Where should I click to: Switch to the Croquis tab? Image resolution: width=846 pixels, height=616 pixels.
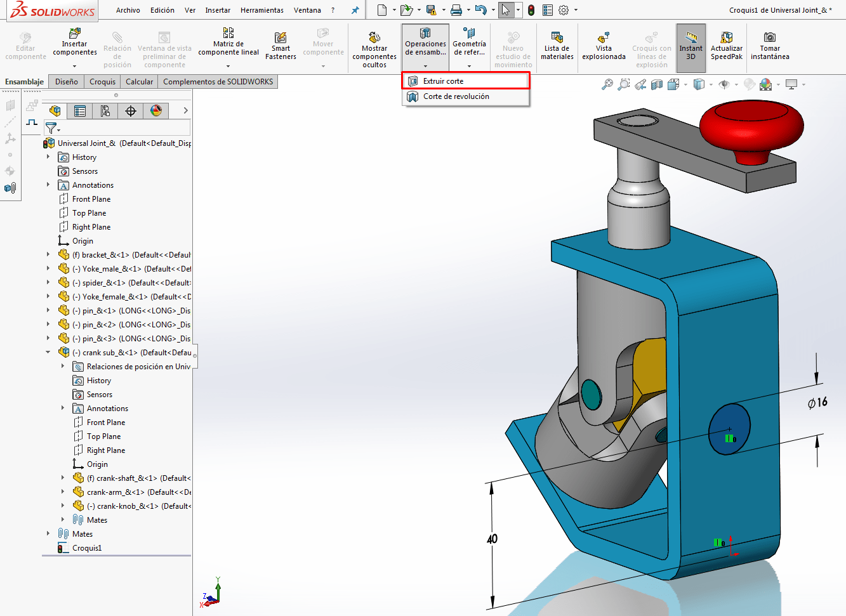102,82
